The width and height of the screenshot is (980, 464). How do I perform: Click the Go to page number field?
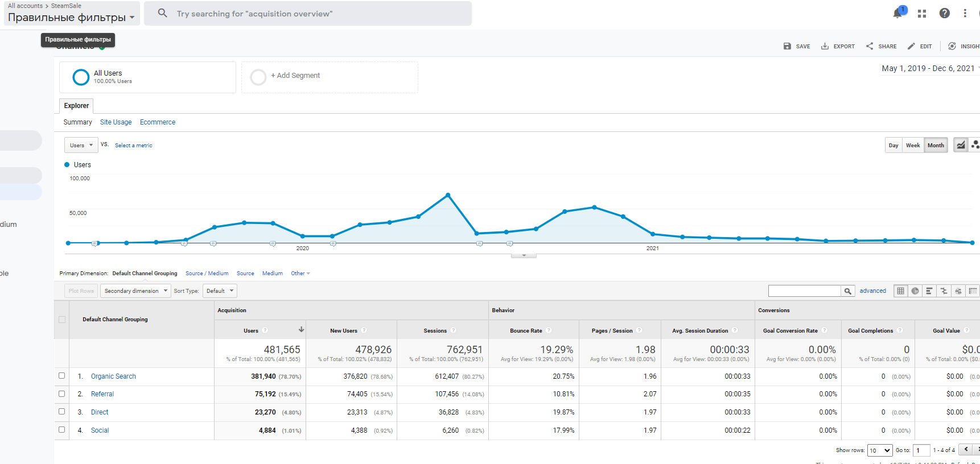[921, 450]
